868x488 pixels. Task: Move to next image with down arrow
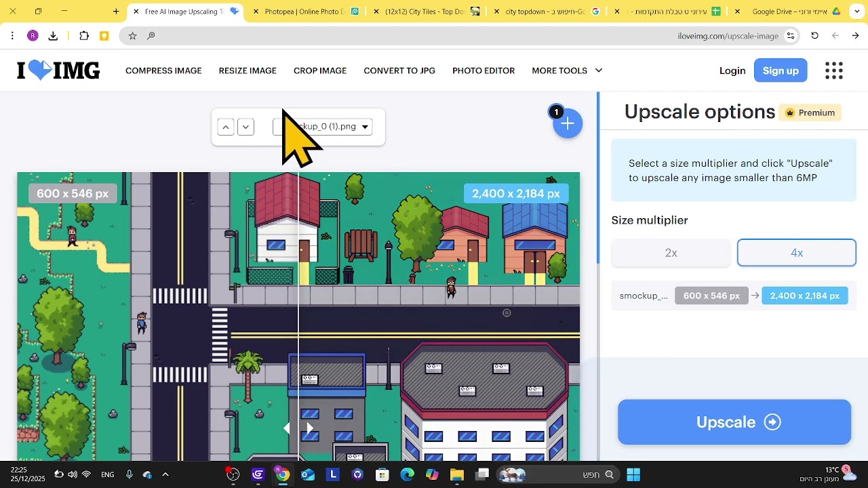point(246,127)
